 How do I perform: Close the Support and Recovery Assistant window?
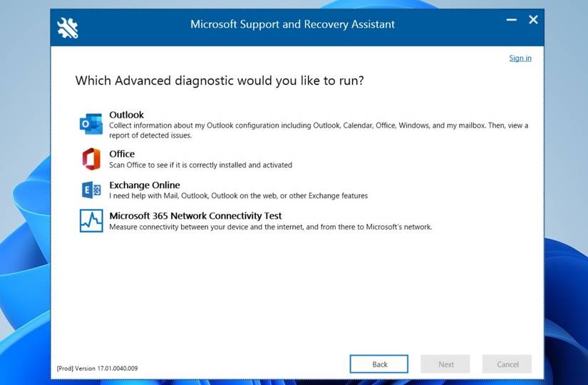click(x=533, y=20)
